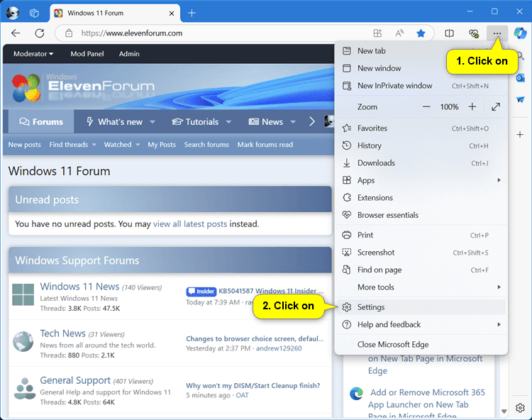532x420 pixels.
Task: Select Close Microsoft Edge
Action: pyautogui.click(x=421, y=344)
